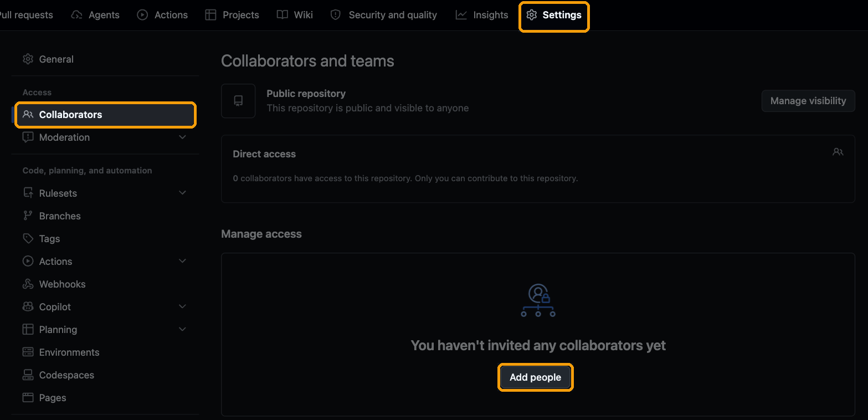This screenshot has width=868, height=420.
Task: Click the Environments server icon
Action: pyautogui.click(x=28, y=352)
